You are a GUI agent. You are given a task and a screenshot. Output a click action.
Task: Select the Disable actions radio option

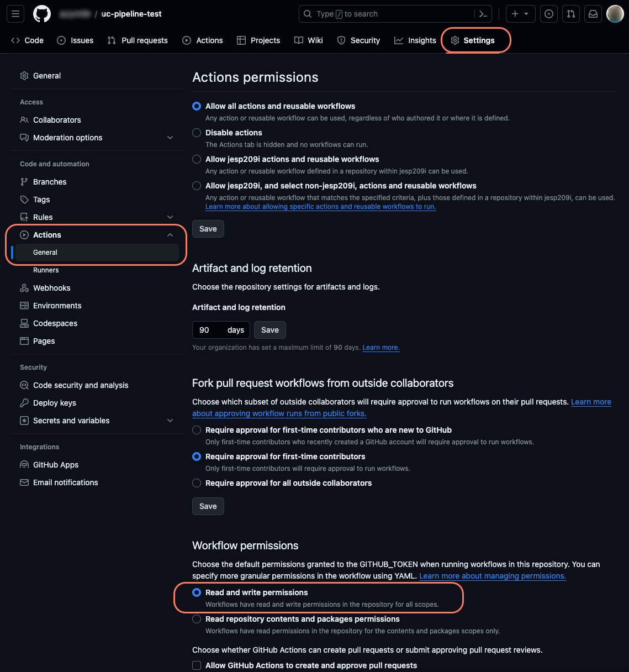click(x=197, y=133)
